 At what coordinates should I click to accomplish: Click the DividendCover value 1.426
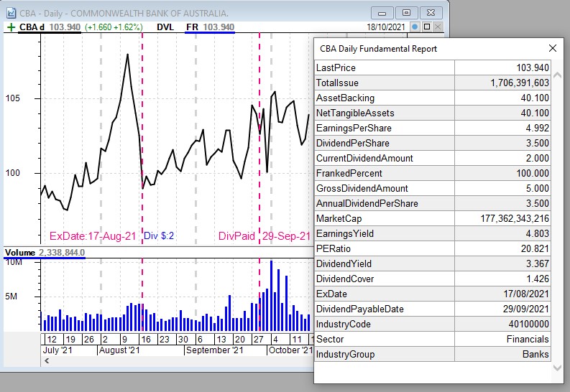(x=537, y=279)
